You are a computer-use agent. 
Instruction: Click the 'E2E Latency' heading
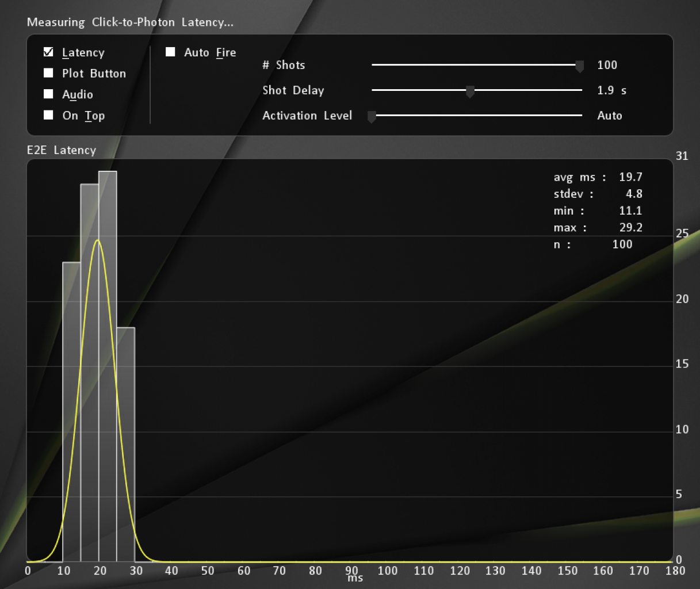pos(62,150)
